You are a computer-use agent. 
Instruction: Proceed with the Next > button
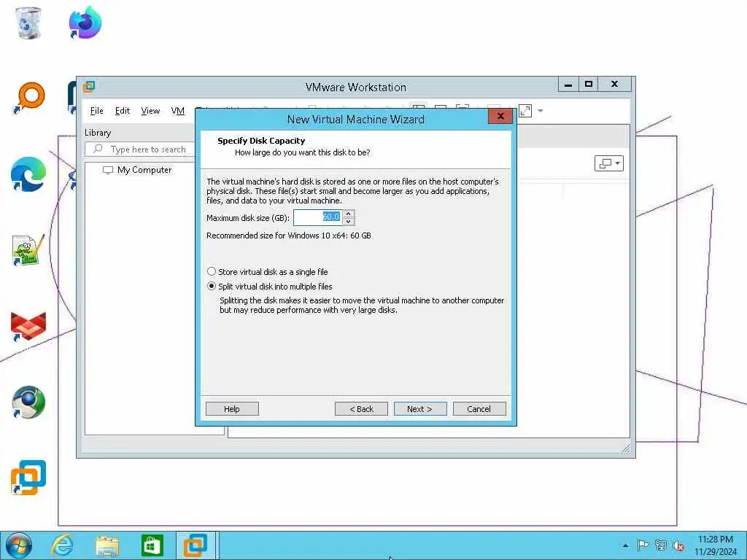point(420,409)
